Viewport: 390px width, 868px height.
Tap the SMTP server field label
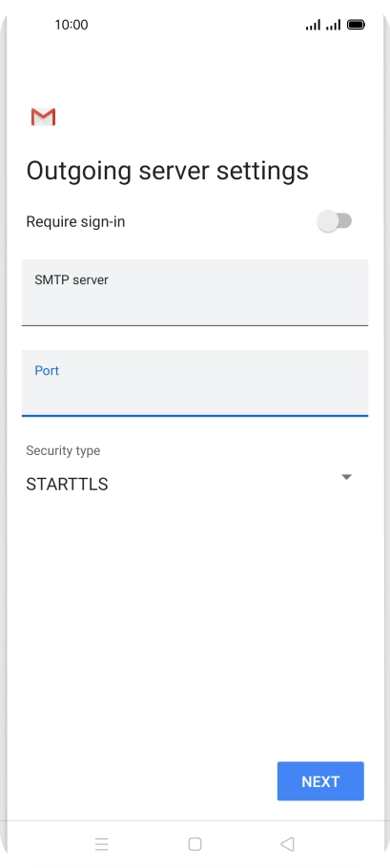(72, 279)
